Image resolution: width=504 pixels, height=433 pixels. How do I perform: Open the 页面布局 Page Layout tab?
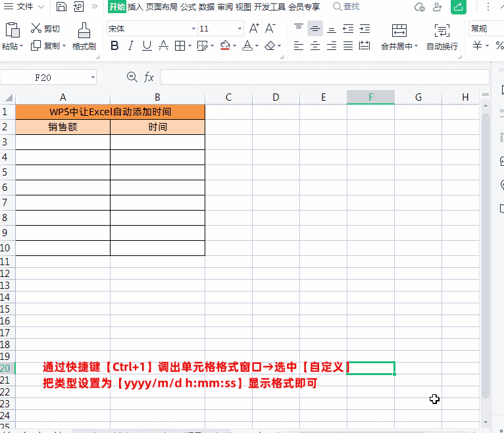pos(162,7)
